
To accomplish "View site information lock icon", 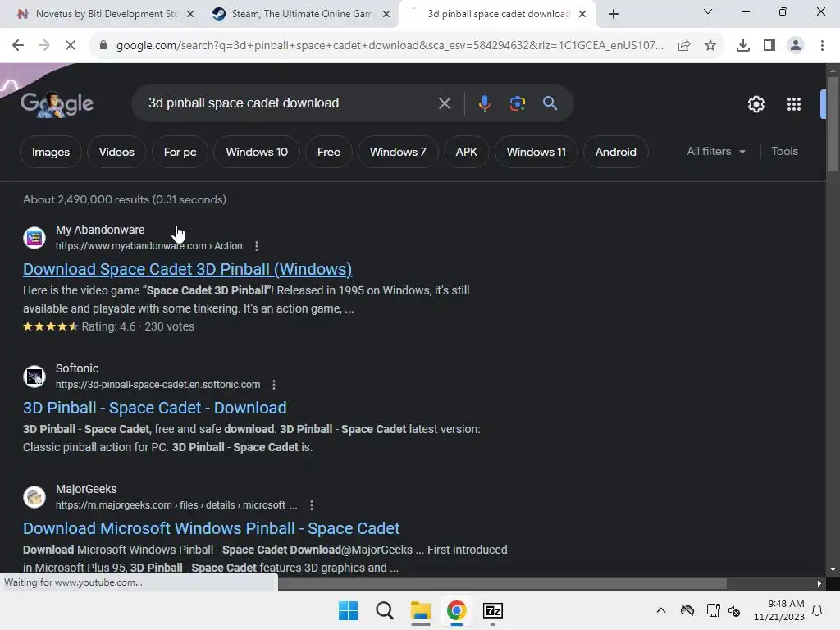I will click(103, 46).
